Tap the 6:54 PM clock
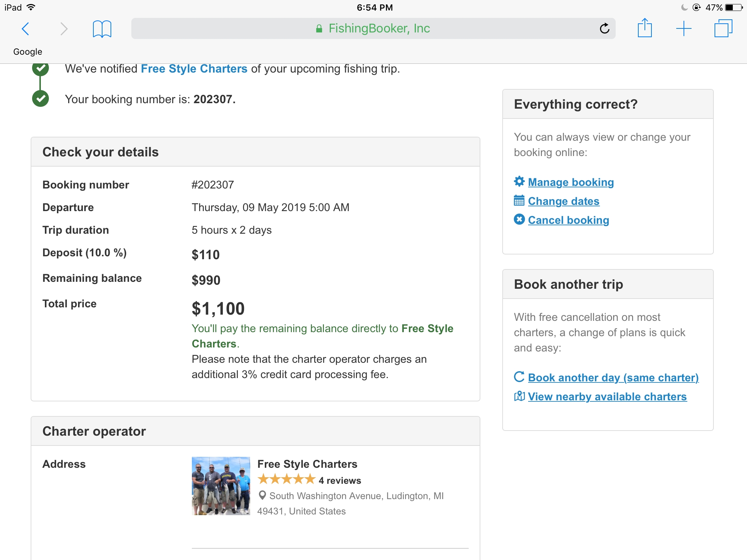 click(x=375, y=7)
